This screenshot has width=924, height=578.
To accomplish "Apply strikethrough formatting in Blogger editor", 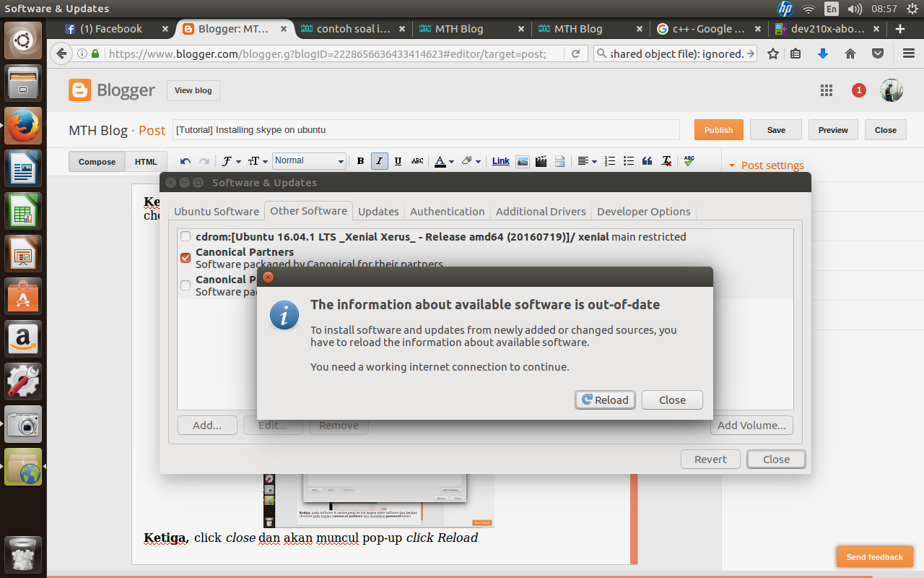I will click(417, 161).
